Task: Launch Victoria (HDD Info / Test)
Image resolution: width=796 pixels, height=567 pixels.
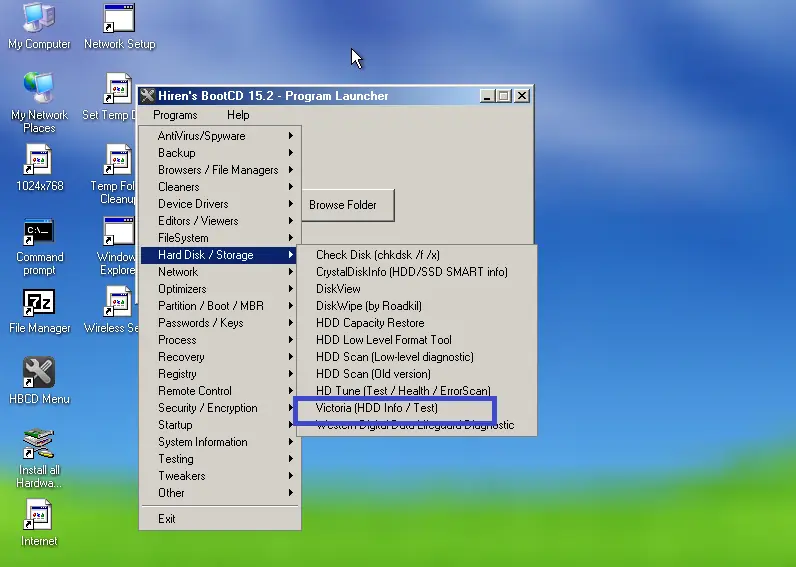Action: click(x=416, y=408)
